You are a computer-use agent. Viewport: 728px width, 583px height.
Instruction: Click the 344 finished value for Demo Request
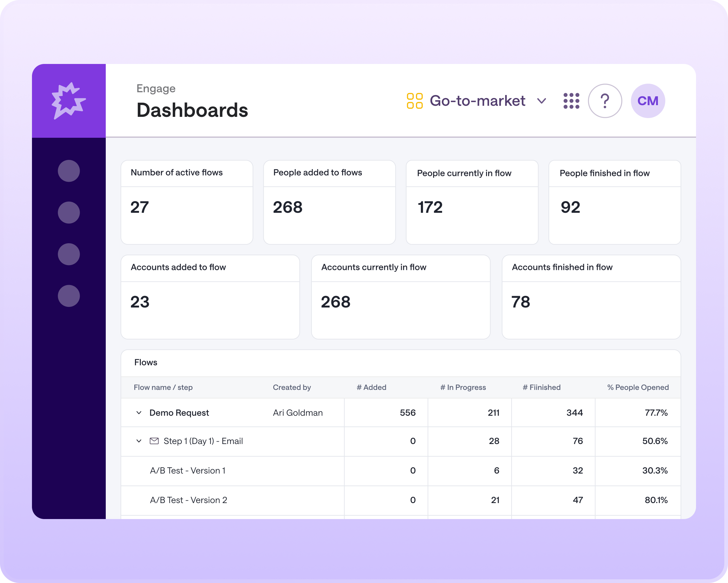coord(574,412)
